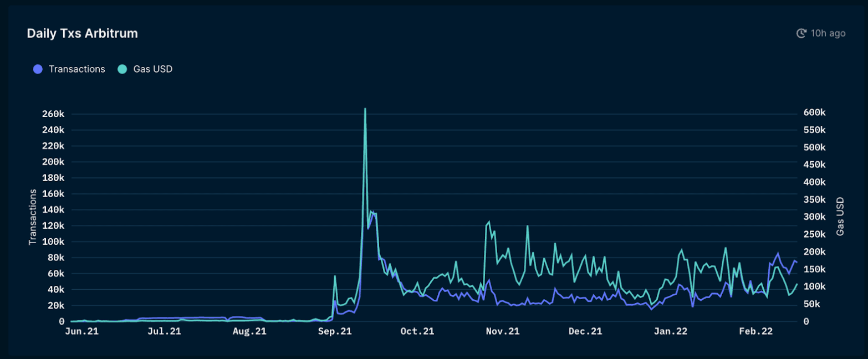Toggle the Transactions series via its legend label

[x=76, y=69]
